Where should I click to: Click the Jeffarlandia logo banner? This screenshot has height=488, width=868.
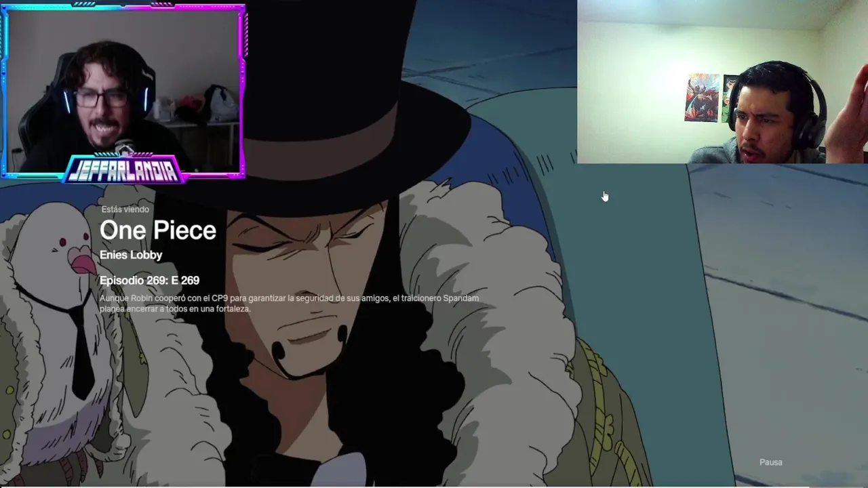(123, 169)
